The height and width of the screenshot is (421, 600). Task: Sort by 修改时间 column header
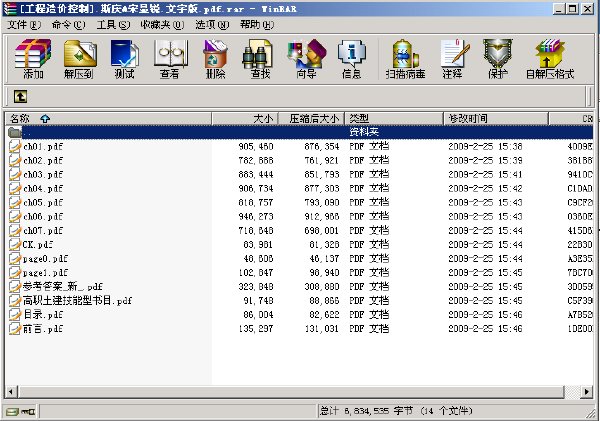click(496, 119)
